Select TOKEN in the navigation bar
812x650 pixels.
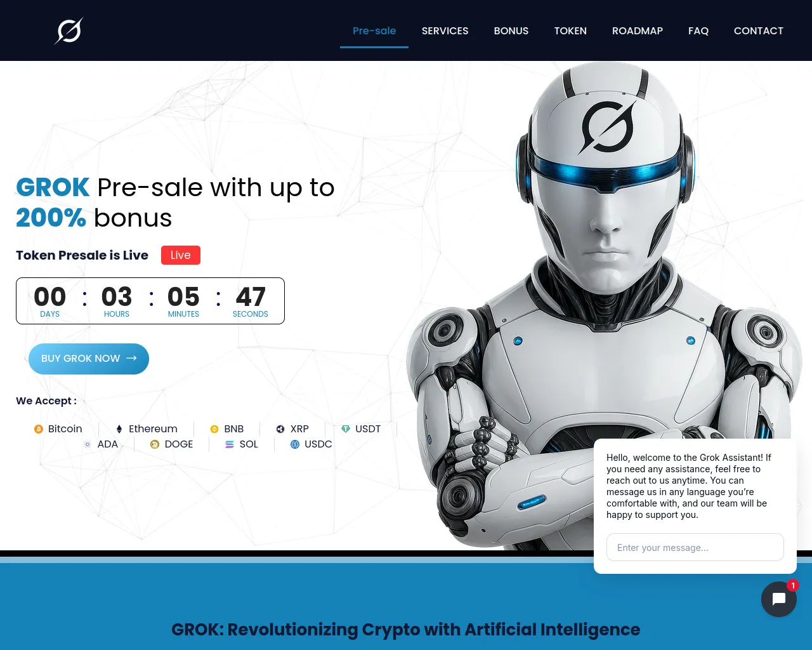click(x=570, y=30)
